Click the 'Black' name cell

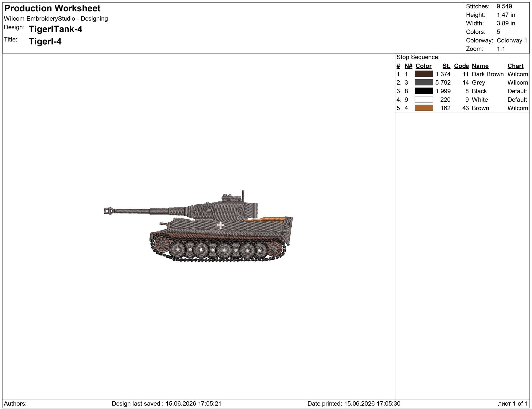(479, 91)
